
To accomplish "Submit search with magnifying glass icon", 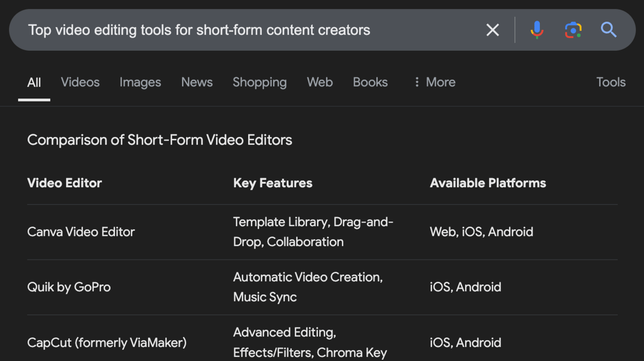I will pyautogui.click(x=609, y=30).
